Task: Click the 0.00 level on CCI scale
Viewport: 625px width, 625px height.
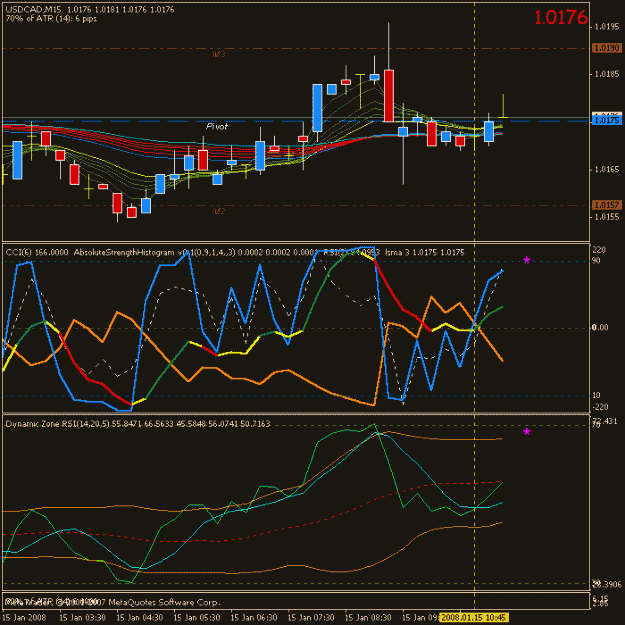Action: pos(600,328)
